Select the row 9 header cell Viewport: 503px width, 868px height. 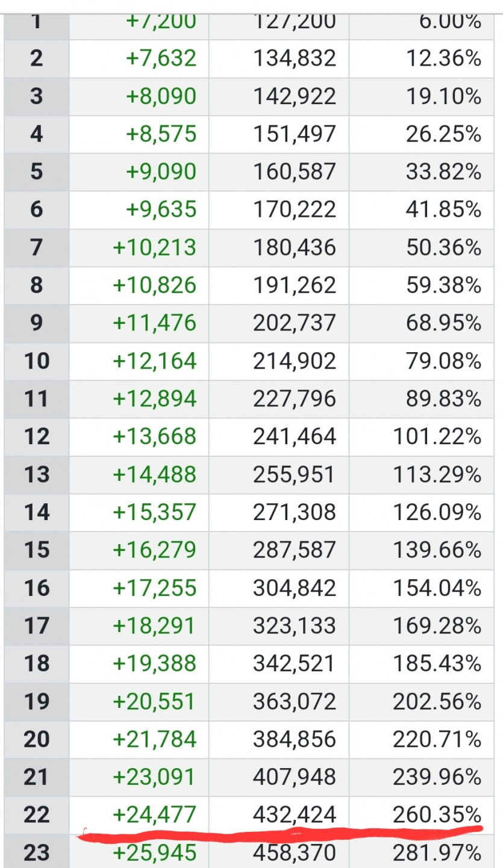point(37,323)
